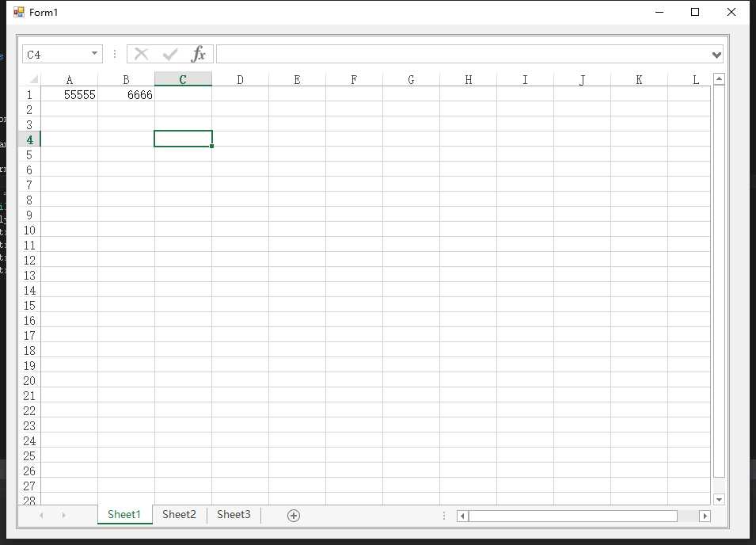Screen dimensions: 756x545
Task: Open the Name Box dropdown arrow
Action: click(94, 53)
